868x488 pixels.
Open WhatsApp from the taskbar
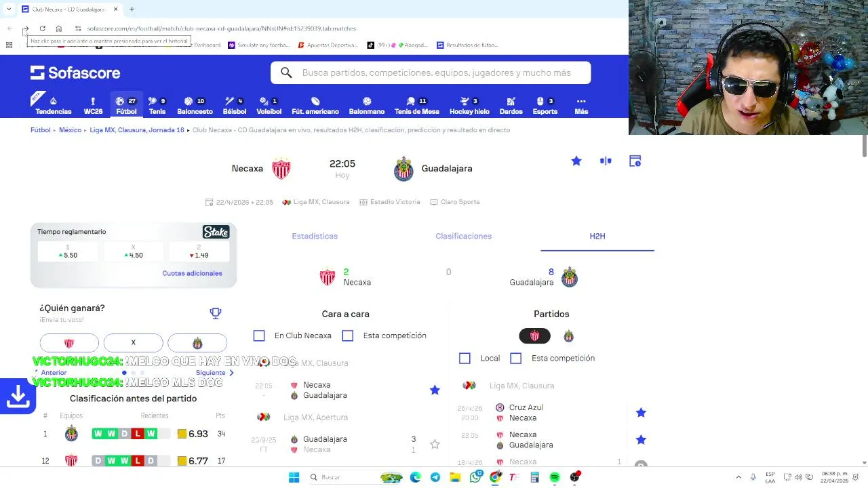[x=475, y=477]
